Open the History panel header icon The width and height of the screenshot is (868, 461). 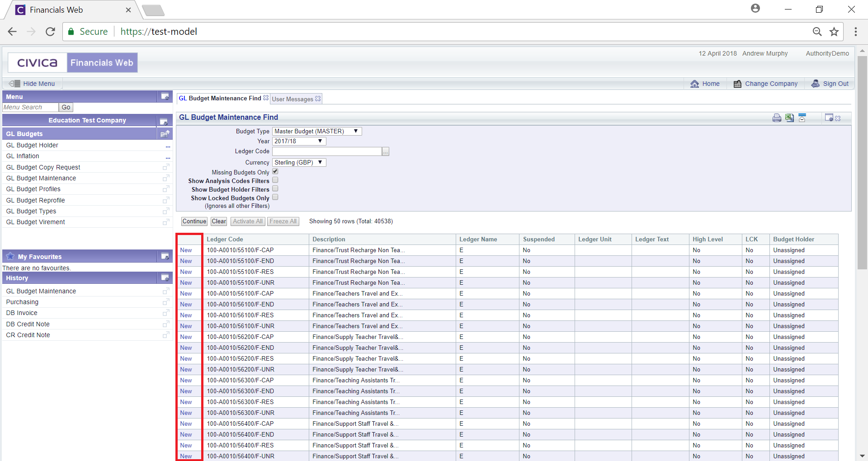pyautogui.click(x=165, y=278)
